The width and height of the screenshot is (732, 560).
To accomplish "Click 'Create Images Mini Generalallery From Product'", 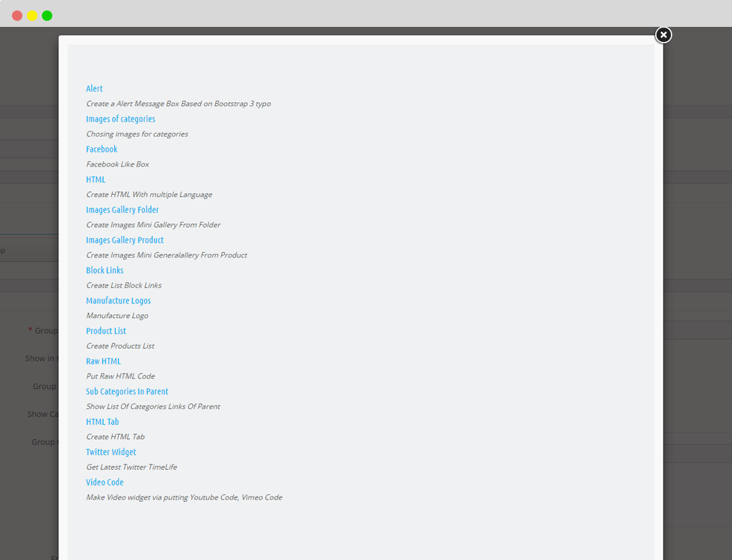I will (x=167, y=255).
